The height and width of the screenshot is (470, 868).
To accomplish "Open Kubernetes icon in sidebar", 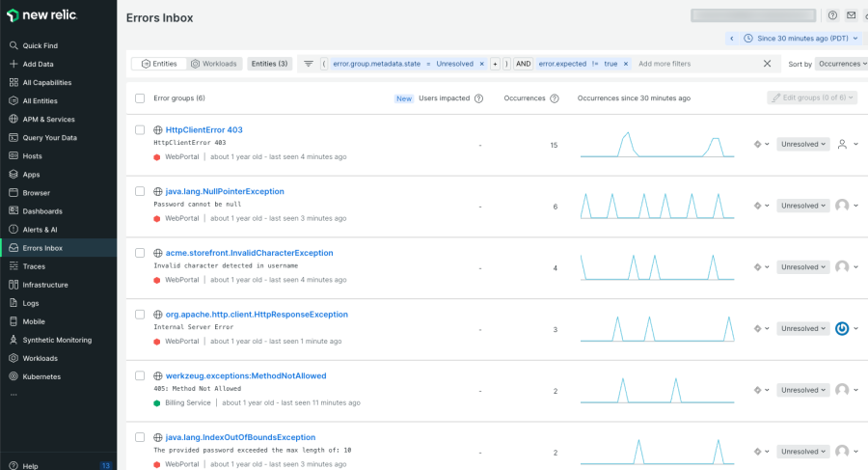I will point(14,376).
